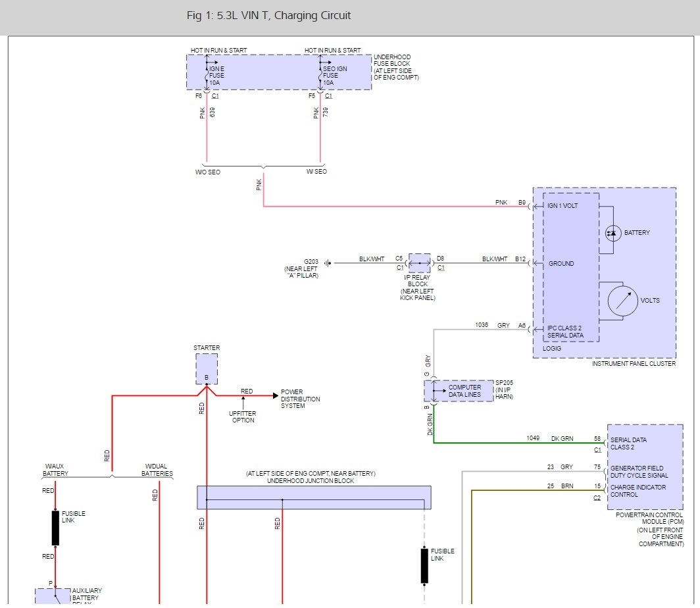Click the red arrow to Power Distribution System
This screenshot has height=608, width=700.
[x=276, y=395]
